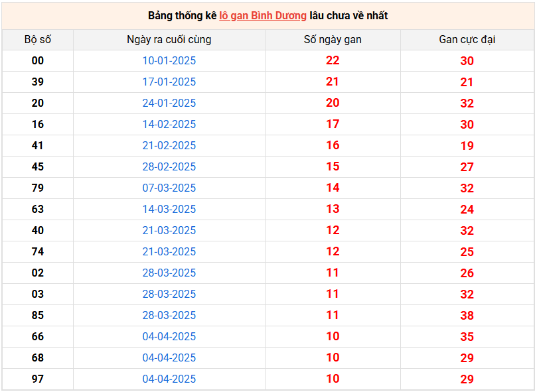Click 21-03-2025 in the row for 74

pos(169,251)
